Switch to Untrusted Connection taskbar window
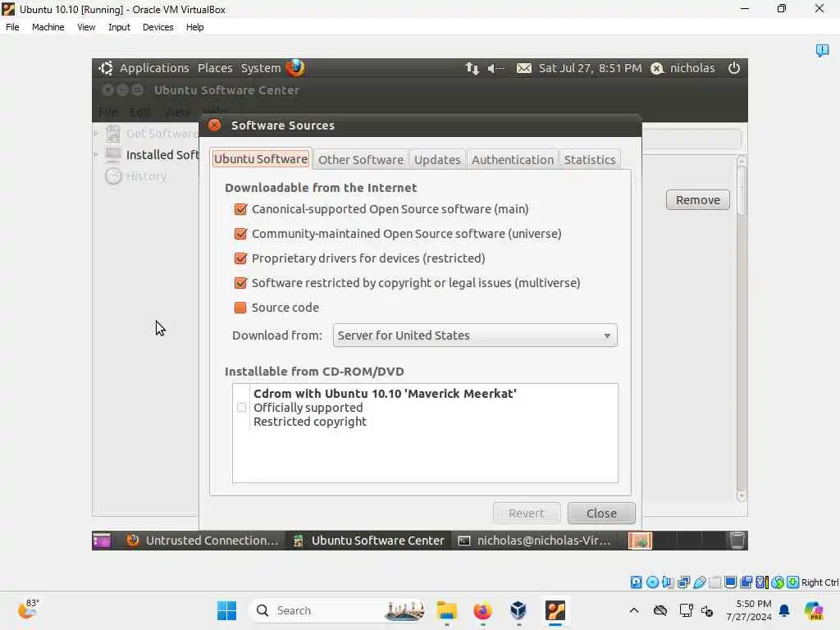The width and height of the screenshot is (840, 630). [x=203, y=541]
